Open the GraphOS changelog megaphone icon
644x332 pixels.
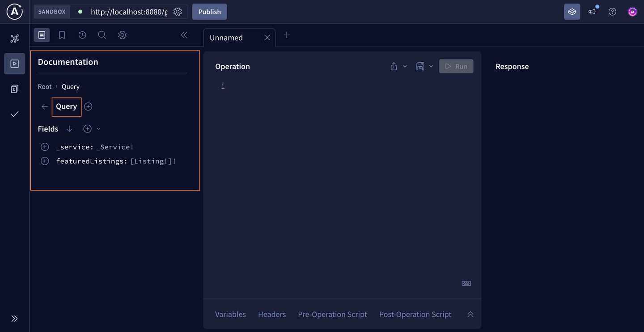point(592,11)
